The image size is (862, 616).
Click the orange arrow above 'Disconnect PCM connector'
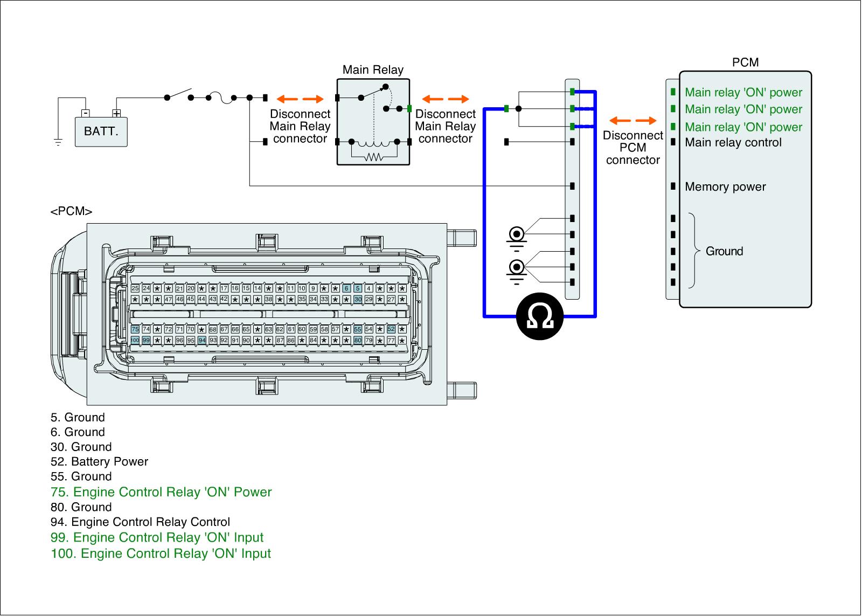coord(632,121)
